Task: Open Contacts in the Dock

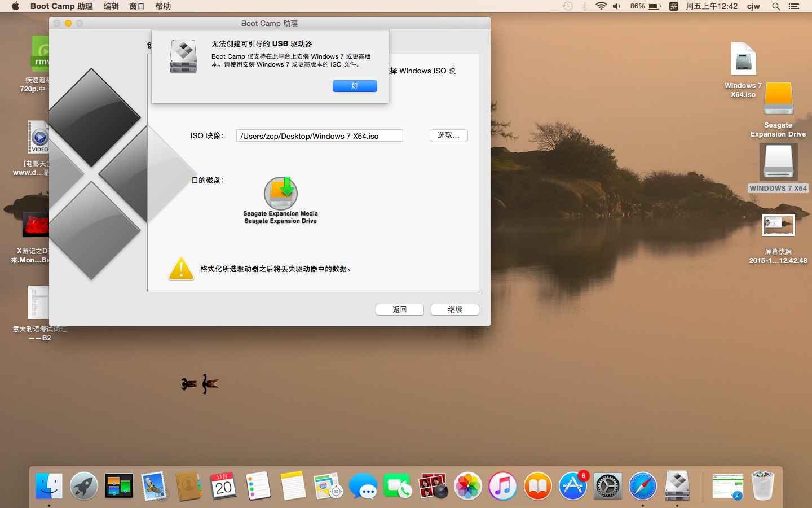Action: pyautogui.click(x=189, y=485)
